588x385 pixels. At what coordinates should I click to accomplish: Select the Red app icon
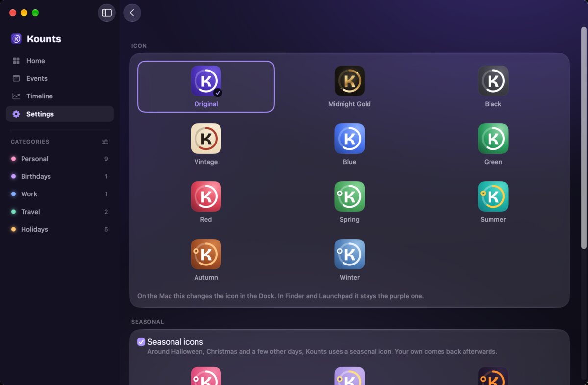[x=206, y=196]
